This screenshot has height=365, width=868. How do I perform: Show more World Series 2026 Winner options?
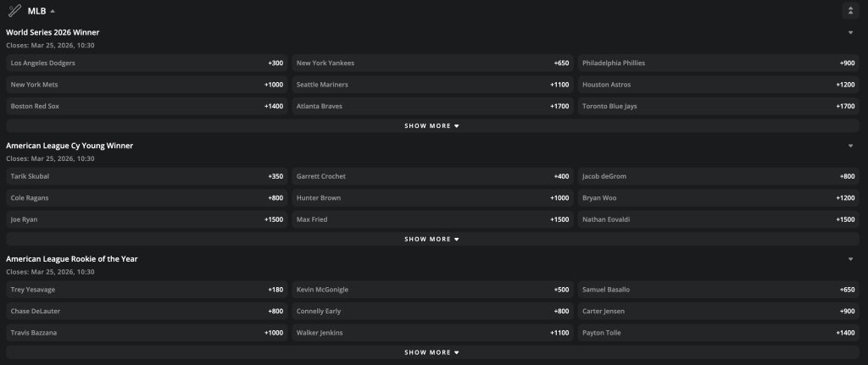tap(432, 126)
